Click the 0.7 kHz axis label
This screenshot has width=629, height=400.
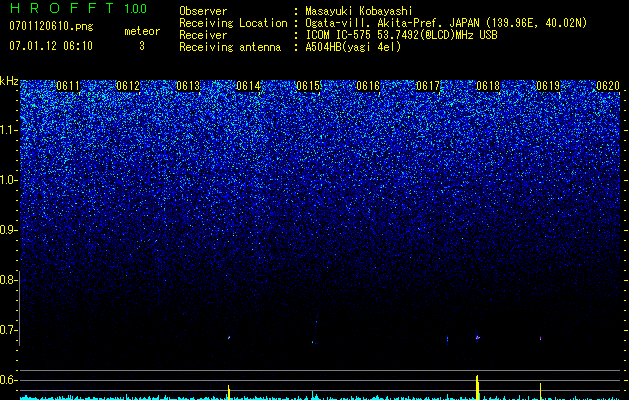9,330
